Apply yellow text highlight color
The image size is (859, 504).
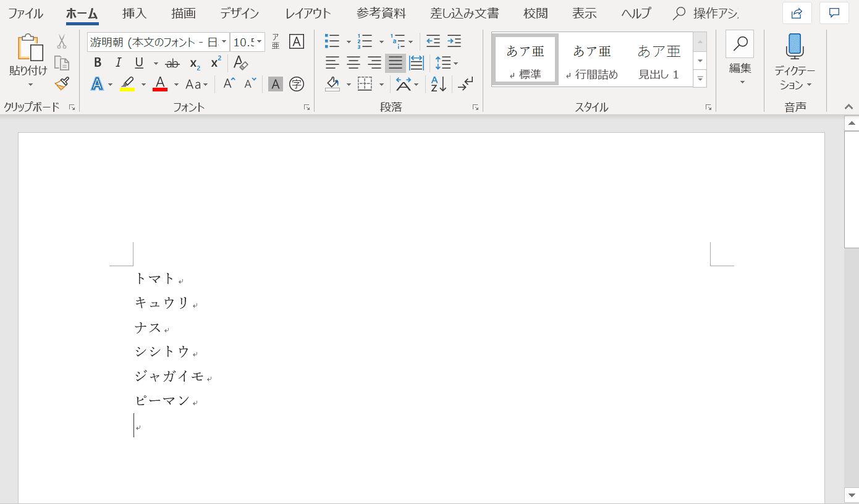tap(127, 84)
